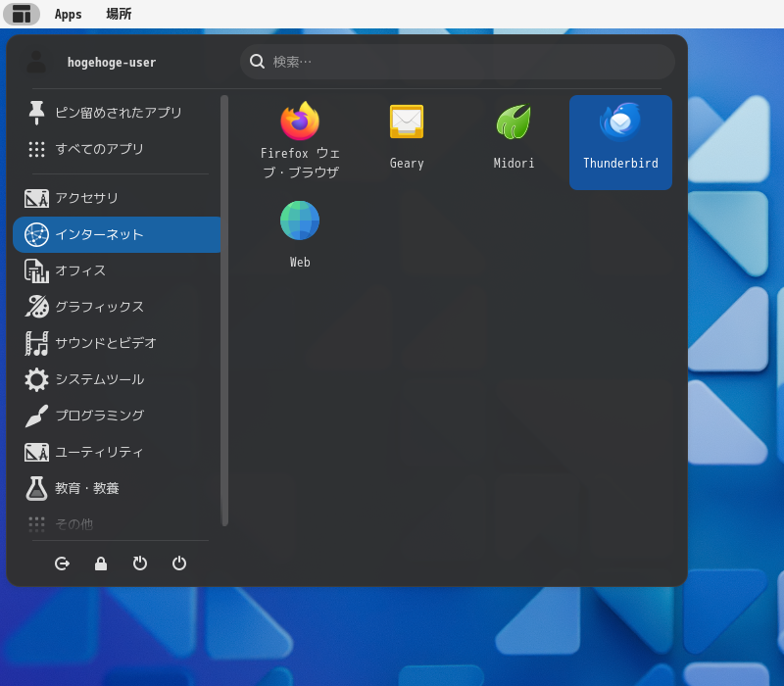Click the lock screen padlock icon
The height and width of the screenshot is (686, 784).
[101, 563]
